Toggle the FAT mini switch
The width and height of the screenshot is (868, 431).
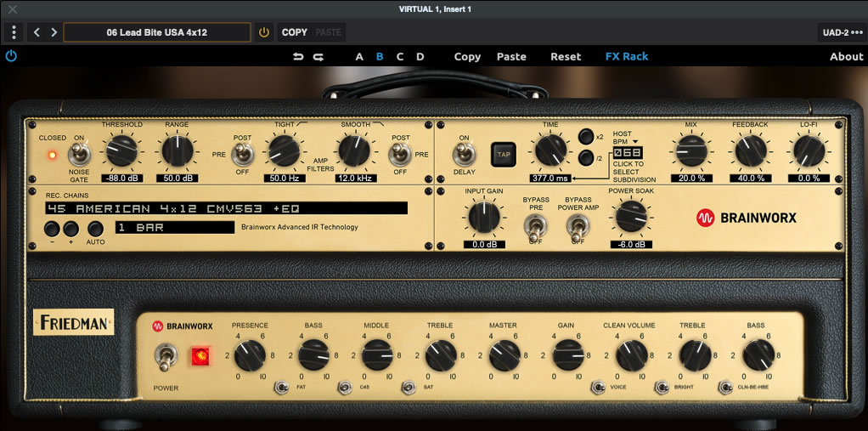click(283, 387)
